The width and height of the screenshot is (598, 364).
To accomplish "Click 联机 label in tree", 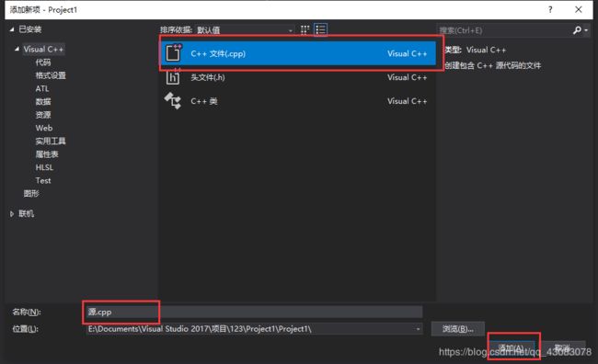I will coord(27,214).
